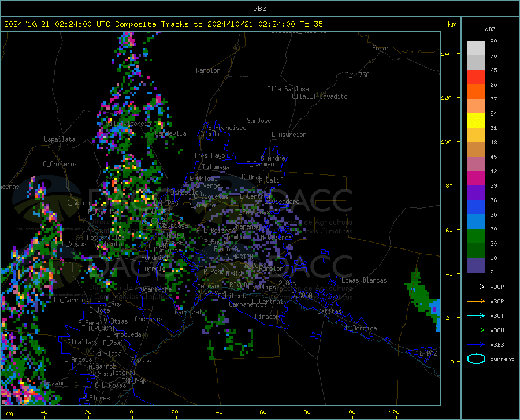Click the 'S_Francisco' map label
The image size is (520, 420).
(227, 128)
